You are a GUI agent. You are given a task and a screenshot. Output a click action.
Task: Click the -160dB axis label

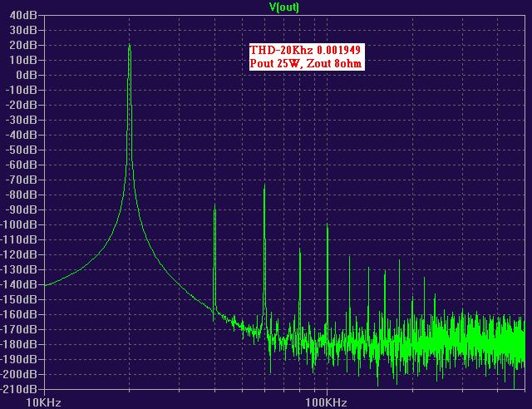(x=19, y=314)
